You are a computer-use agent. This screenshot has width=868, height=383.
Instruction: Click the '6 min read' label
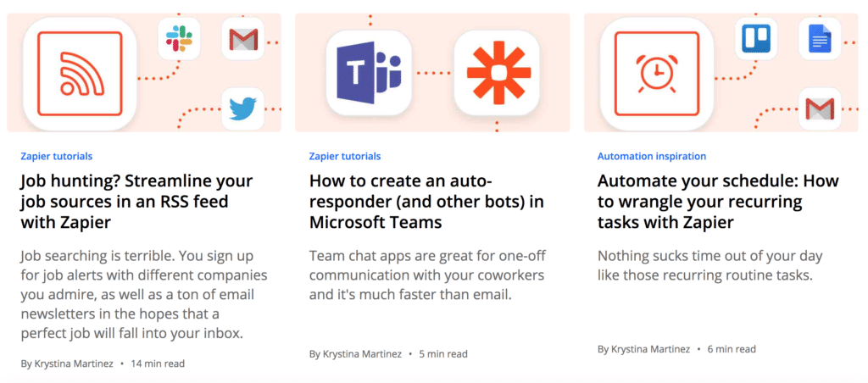[x=732, y=349]
